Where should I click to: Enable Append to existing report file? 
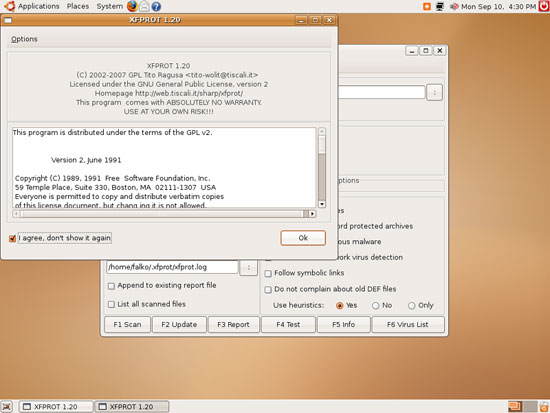pyautogui.click(x=111, y=286)
